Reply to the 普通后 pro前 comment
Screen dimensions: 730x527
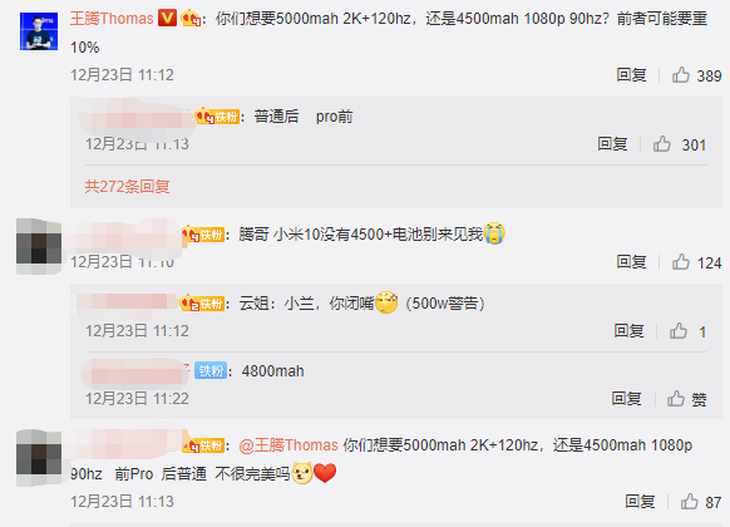(x=612, y=144)
